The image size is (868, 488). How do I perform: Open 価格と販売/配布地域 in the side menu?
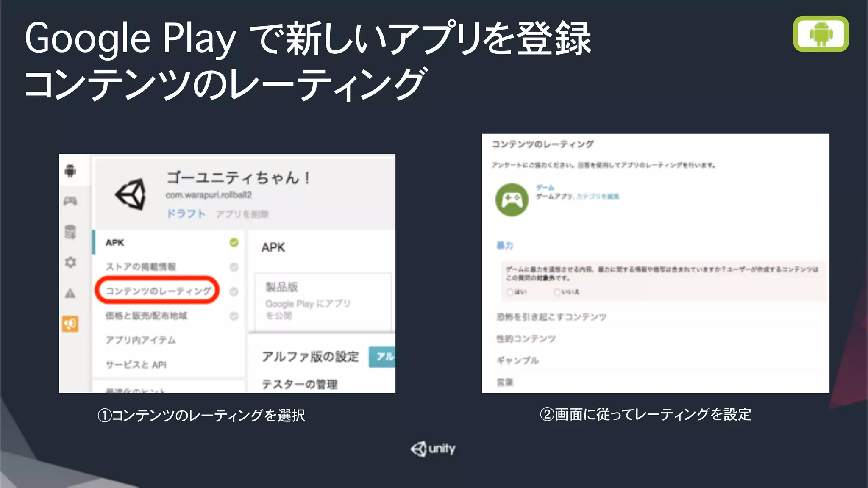[x=146, y=316]
